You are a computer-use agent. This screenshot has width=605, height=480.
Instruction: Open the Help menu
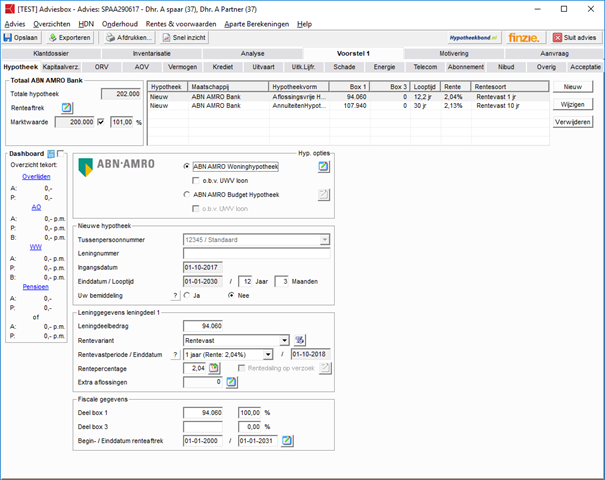(304, 24)
